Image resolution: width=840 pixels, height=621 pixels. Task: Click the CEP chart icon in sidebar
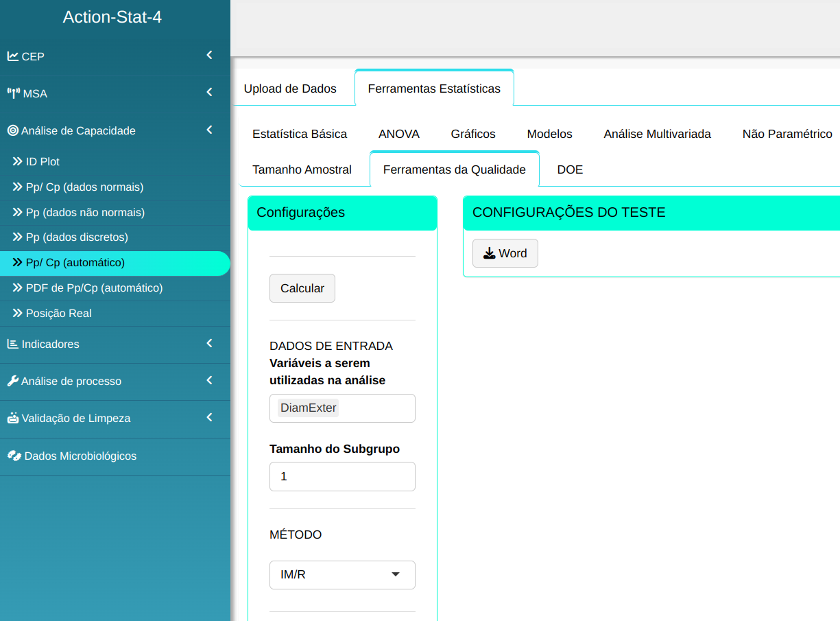(x=13, y=56)
